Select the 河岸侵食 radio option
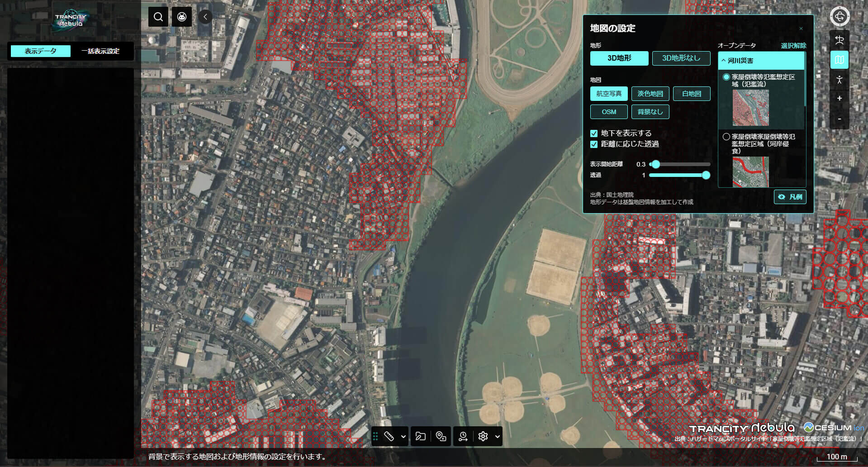 [x=726, y=137]
